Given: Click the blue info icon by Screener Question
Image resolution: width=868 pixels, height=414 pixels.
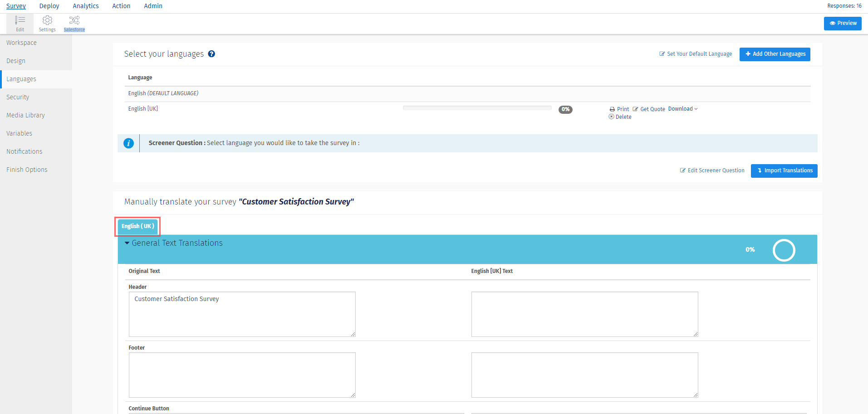Looking at the screenshot, I should pos(129,143).
